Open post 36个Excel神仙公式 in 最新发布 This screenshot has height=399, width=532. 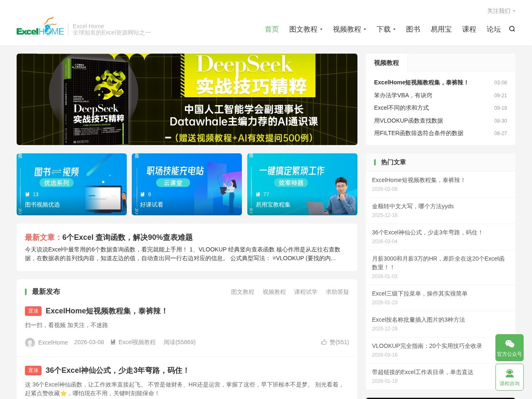[117, 370]
